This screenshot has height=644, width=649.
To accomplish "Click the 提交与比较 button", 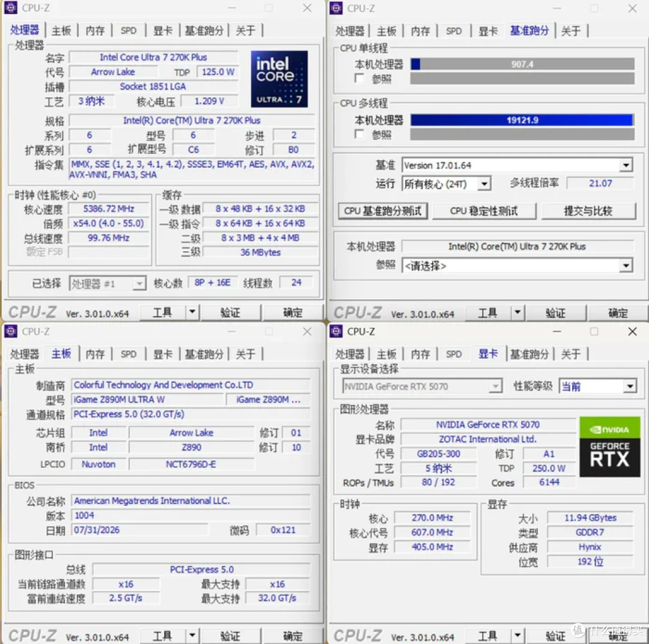I will pos(588,211).
